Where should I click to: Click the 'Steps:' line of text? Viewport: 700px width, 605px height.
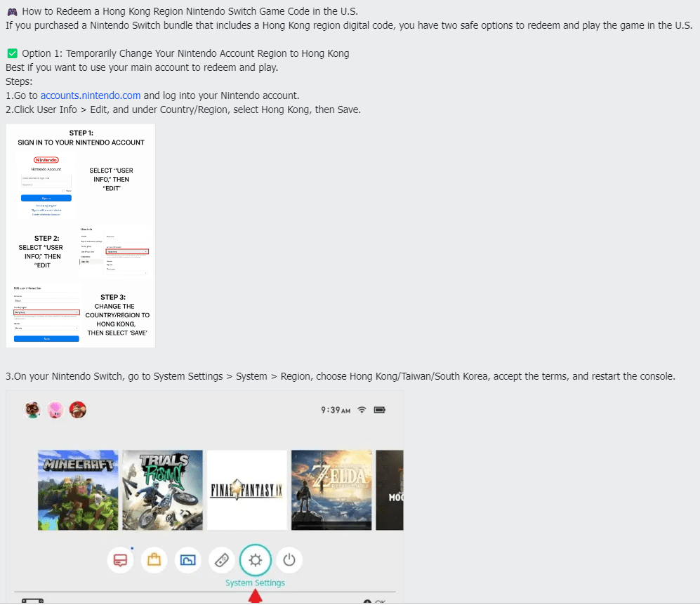(x=19, y=81)
